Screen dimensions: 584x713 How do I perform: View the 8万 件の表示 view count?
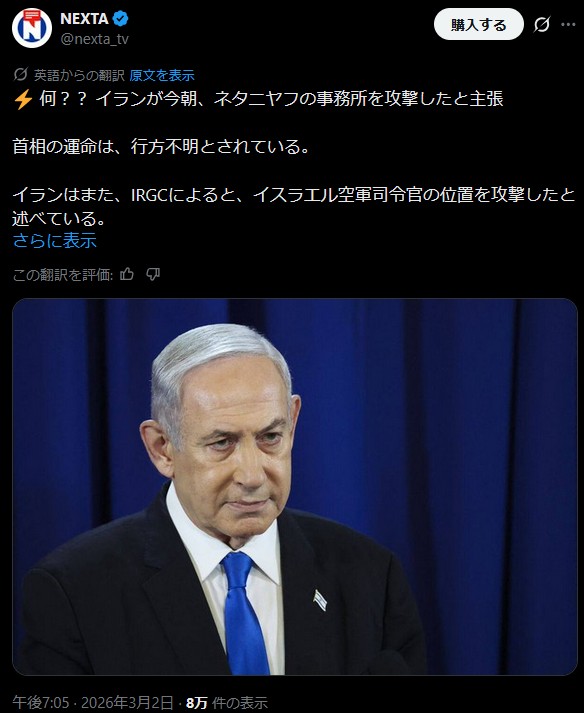click(x=227, y=703)
